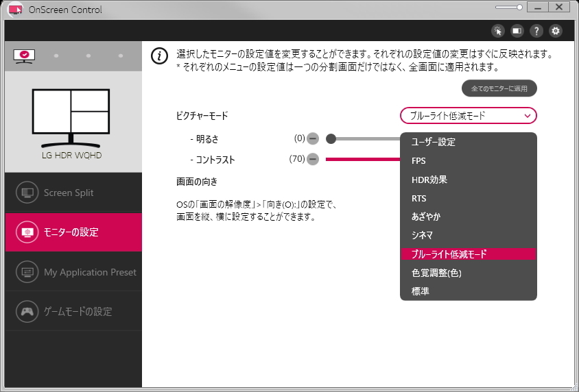Collapse the ピクチャーモード dropdown box
The height and width of the screenshot is (392, 579).
469,116
